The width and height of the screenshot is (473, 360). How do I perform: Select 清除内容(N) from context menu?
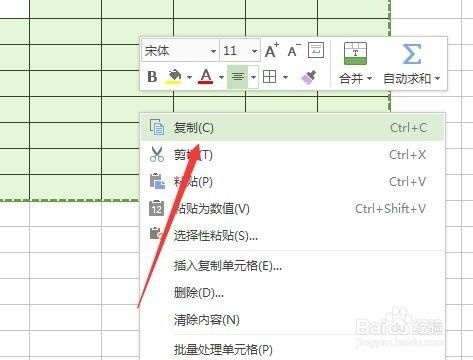[x=293, y=320]
